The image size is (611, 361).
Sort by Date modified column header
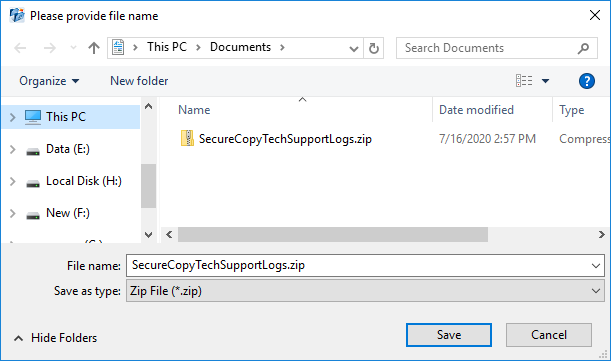pos(476,110)
